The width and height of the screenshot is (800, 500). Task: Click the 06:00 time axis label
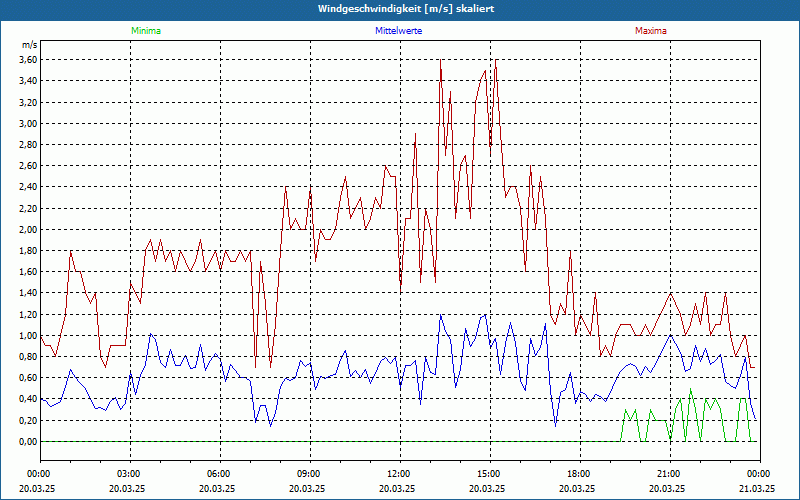click(x=220, y=474)
